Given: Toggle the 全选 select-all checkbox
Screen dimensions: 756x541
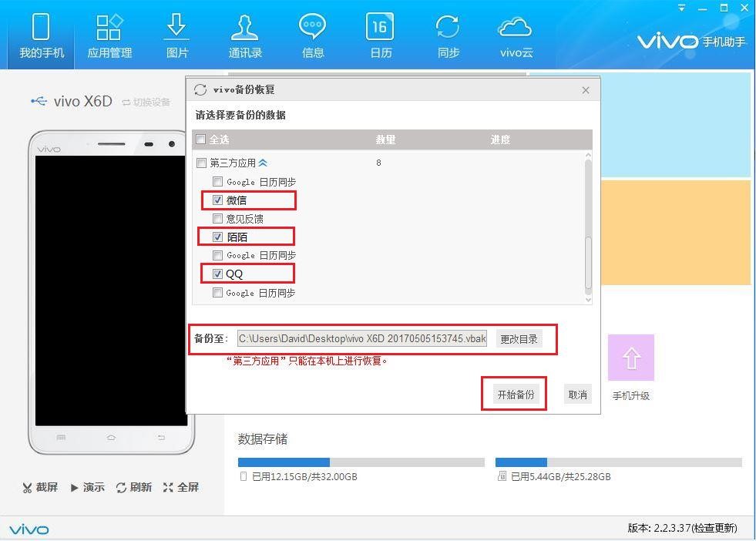Looking at the screenshot, I should point(201,139).
